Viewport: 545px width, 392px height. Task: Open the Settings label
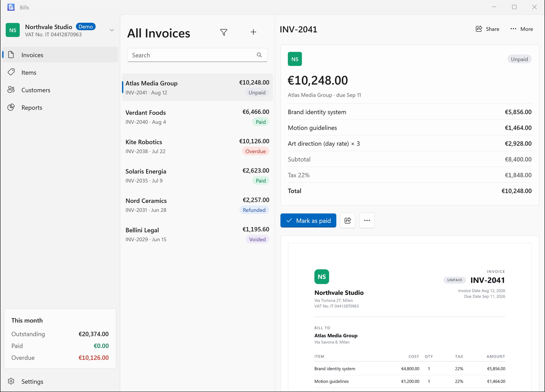click(x=32, y=381)
